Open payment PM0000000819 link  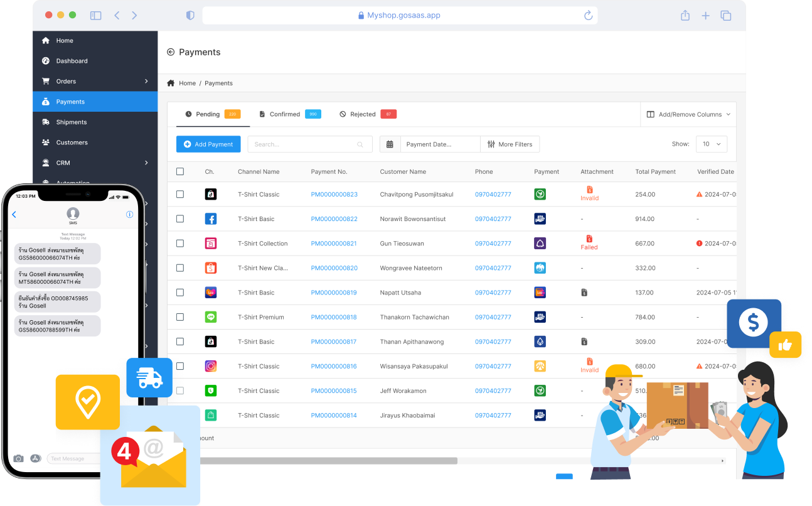(334, 293)
